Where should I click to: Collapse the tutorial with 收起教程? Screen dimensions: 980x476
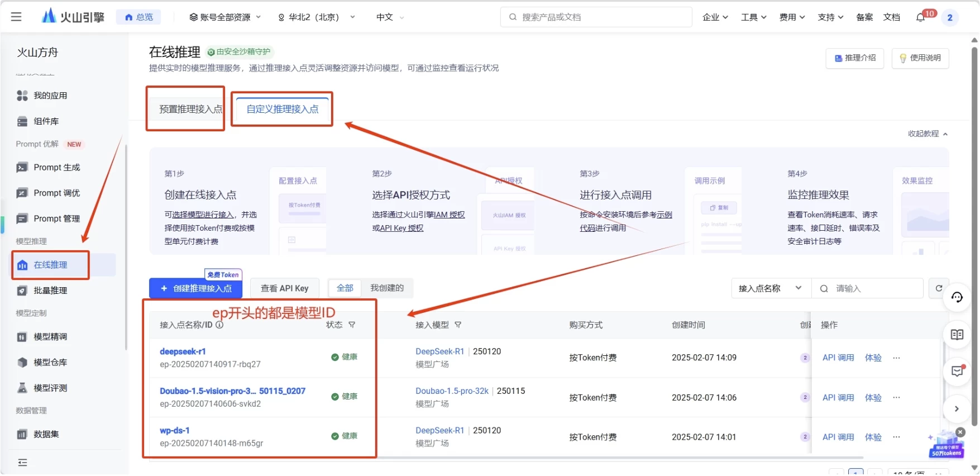[927, 134]
